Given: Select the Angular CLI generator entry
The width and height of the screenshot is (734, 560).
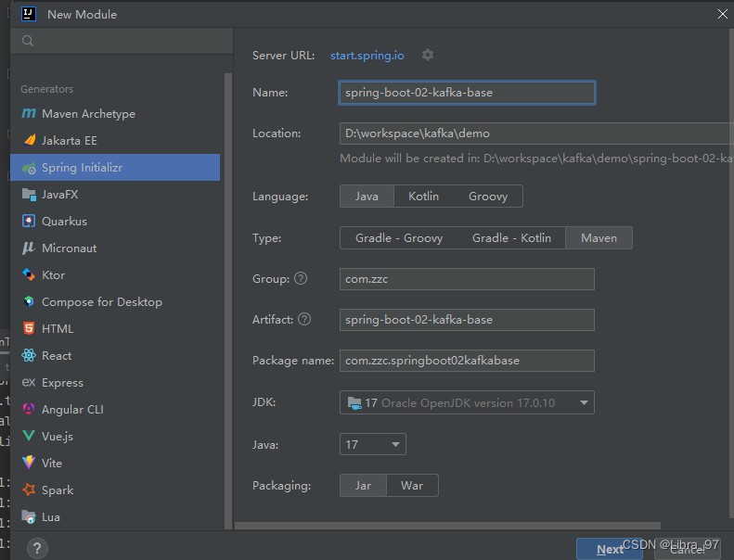Looking at the screenshot, I should [x=115, y=410].
